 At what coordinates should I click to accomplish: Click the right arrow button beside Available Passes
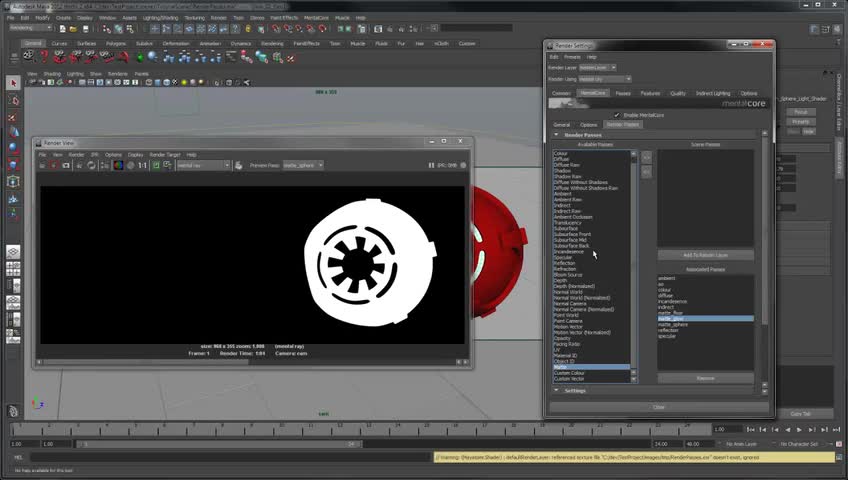click(x=646, y=158)
